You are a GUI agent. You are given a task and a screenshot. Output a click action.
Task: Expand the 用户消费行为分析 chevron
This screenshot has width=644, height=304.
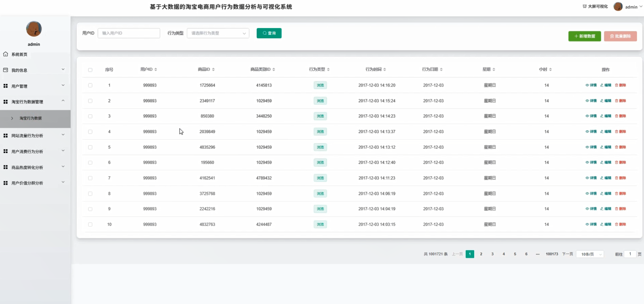63,151
